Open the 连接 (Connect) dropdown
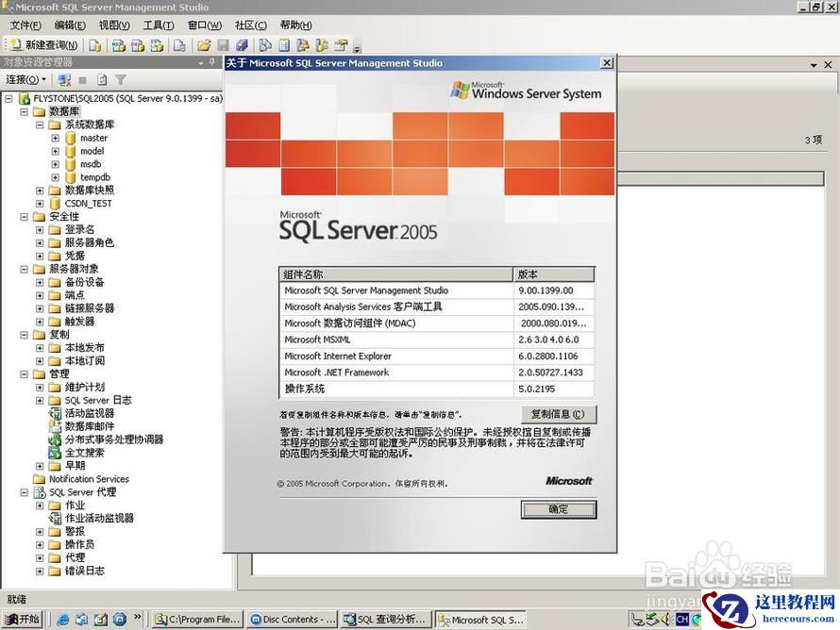 pyautogui.click(x=25, y=80)
